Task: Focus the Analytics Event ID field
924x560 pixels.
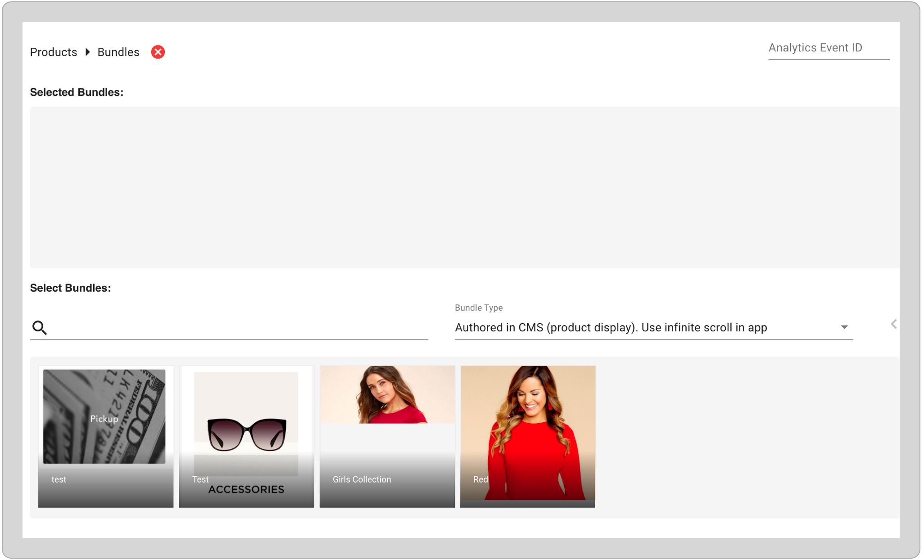Action: tap(829, 48)
